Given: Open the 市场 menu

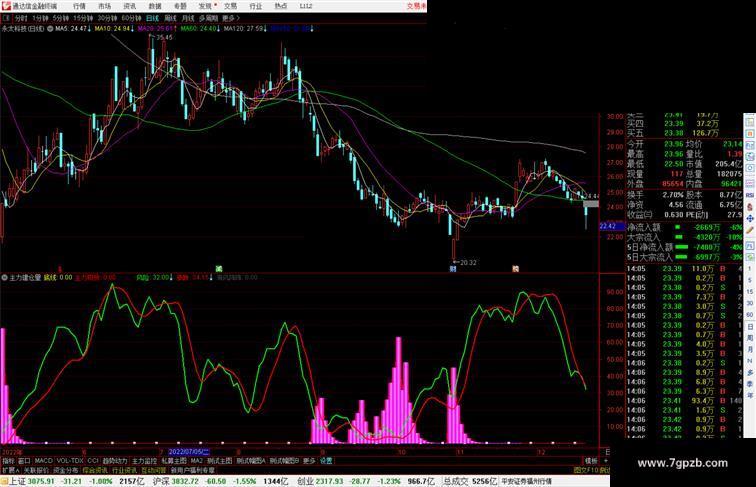Looking at the screenshot, I should 104,6.
